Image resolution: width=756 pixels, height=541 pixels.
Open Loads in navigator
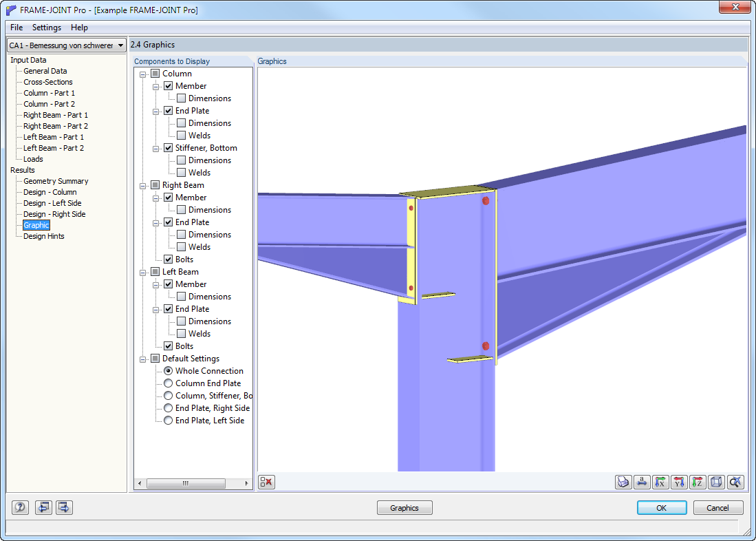pyautogui.click(x=33, y=159)
